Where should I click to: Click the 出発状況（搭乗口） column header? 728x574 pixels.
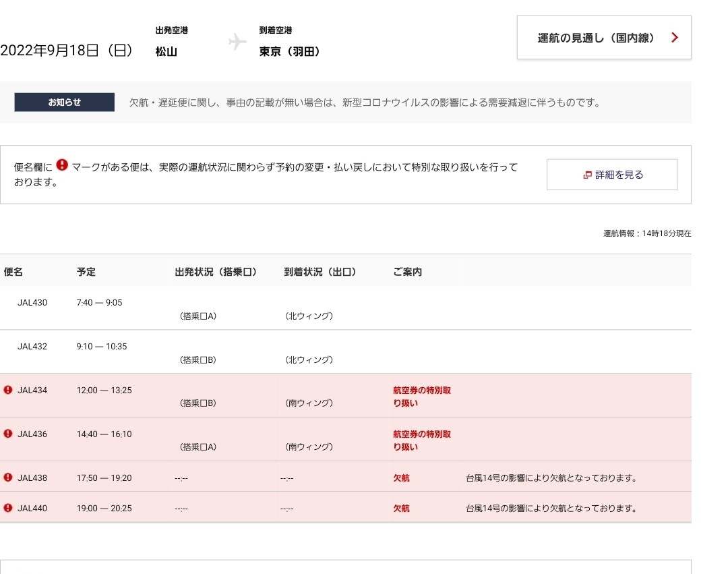[x=216, y=272]
